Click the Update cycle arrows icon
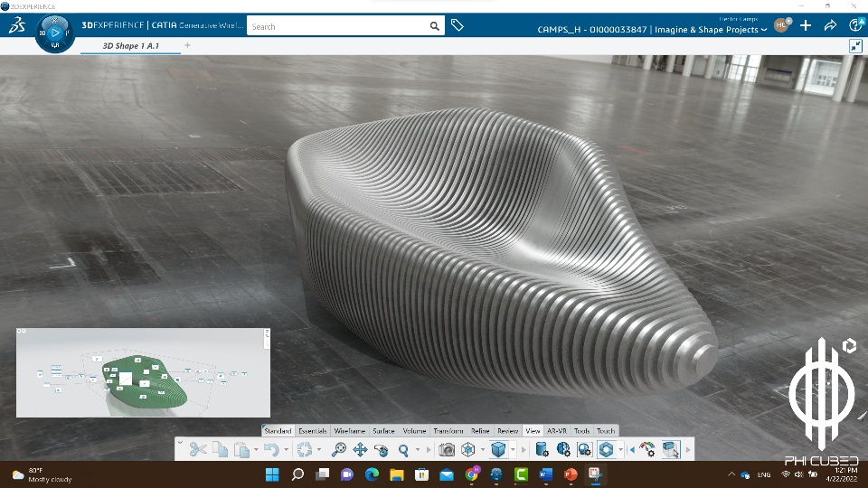The image size is (868, 488). point(305,449)
